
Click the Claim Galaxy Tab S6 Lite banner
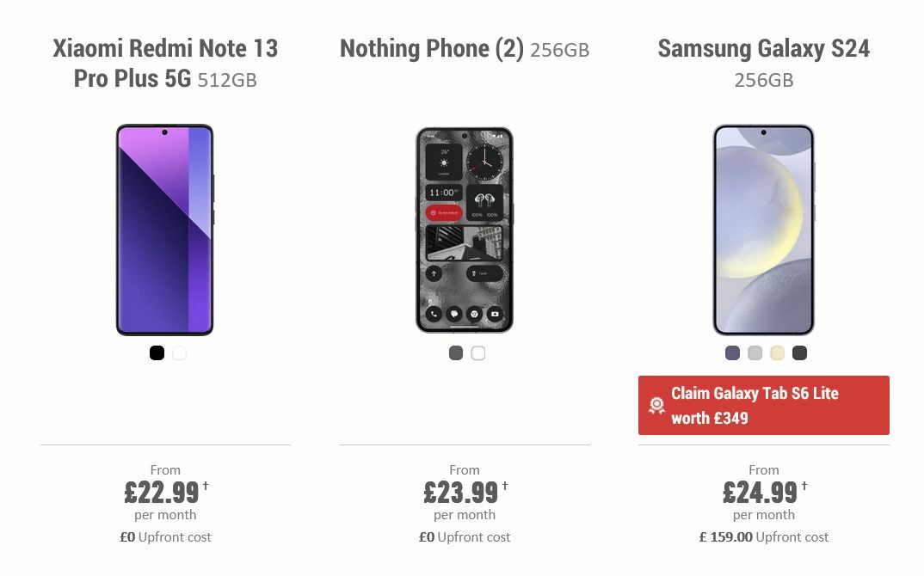pyautogui.click(x=763, y=405)
